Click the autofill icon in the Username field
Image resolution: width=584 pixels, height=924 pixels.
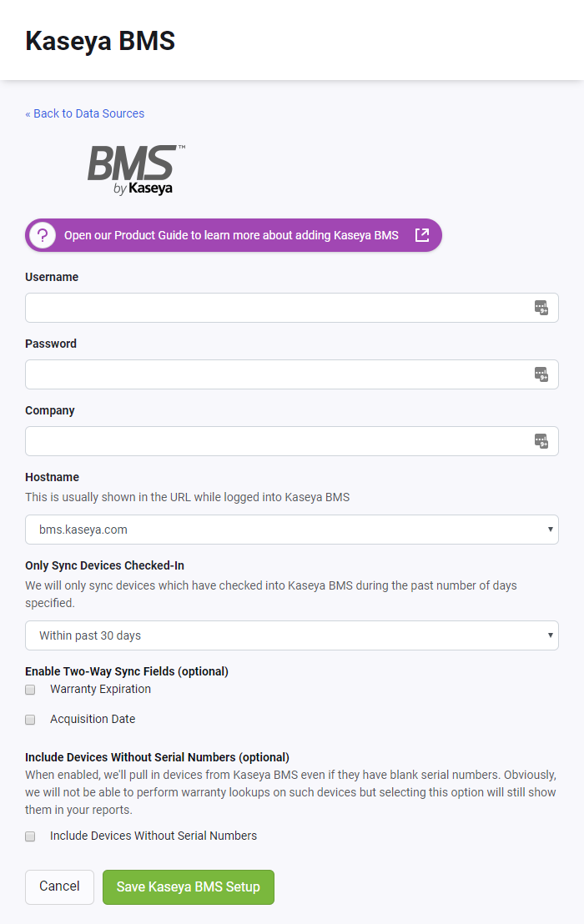[541, 308]
